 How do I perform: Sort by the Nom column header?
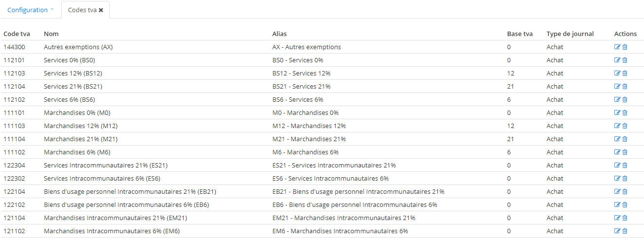click(51, 34)
